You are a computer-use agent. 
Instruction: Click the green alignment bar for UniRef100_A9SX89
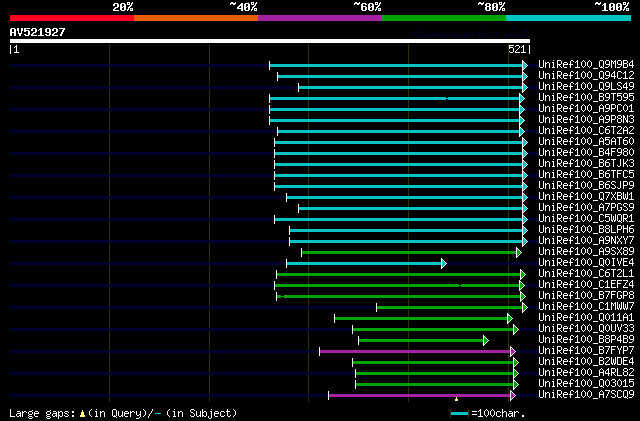point(411,253)
